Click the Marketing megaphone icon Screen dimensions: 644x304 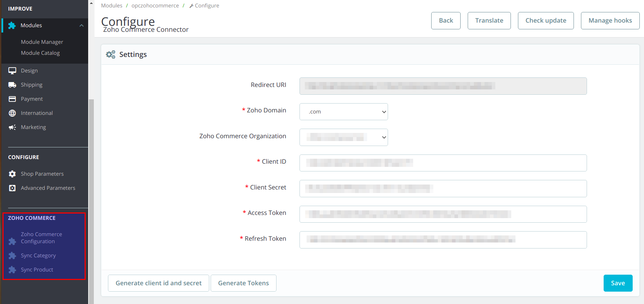click(12, 127)
